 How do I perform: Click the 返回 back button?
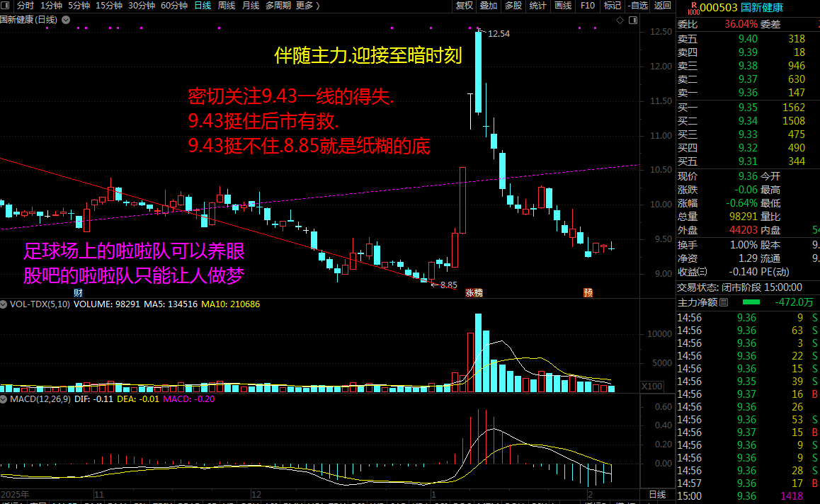pos(663,5)
